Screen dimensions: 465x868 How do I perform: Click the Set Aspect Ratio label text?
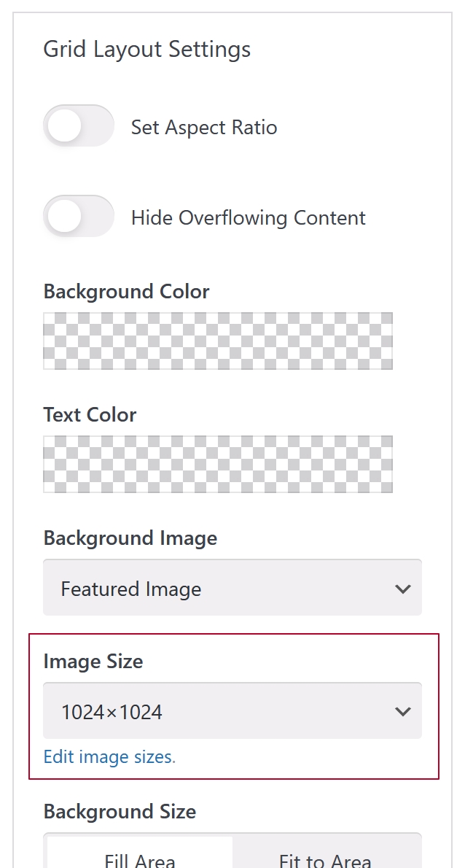pyautogui.click(x=204, y=128)
